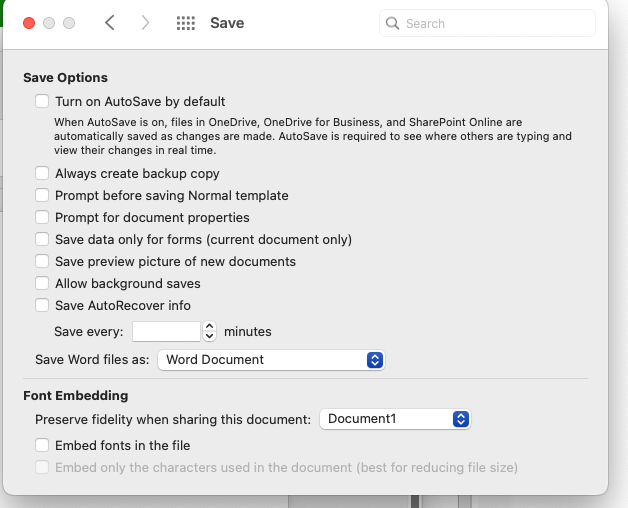Turn on Save AutoRecover info

tap(42, 306)
